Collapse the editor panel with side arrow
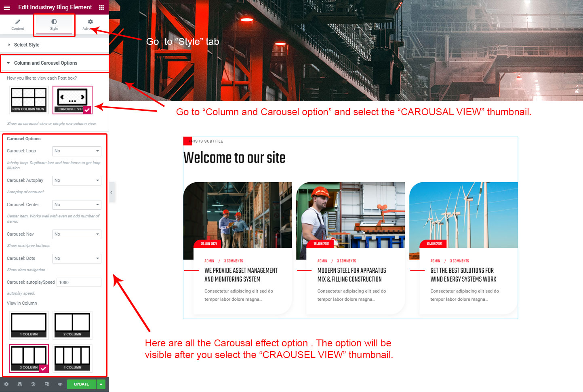This screenshot has width=583, height=392. click(112, 192)
